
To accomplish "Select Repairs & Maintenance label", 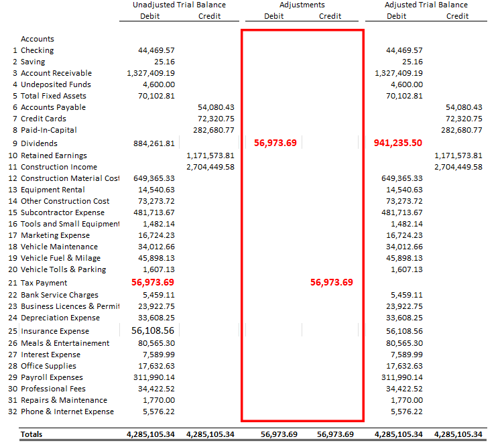I will coord(64,400).
